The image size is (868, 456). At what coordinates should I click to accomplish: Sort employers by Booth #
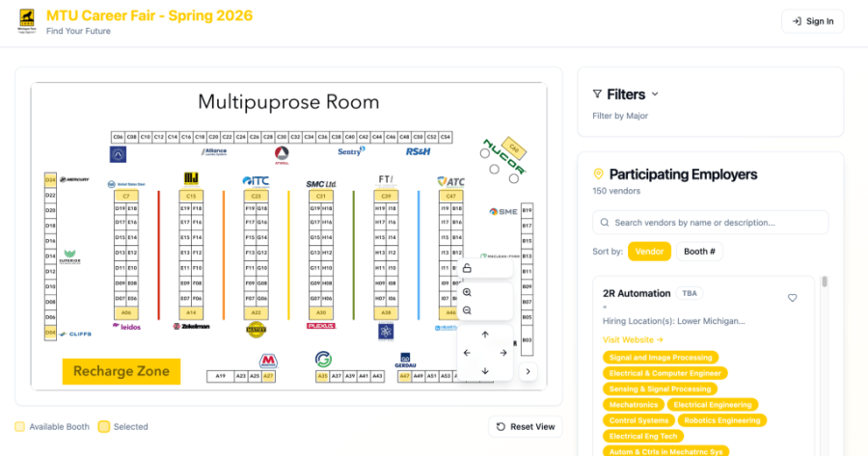pos(699,252)
